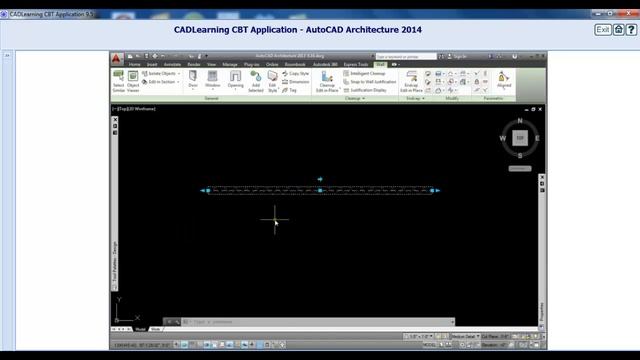The image size is (640, 360).
Task: Click the MODEL space status button
Action: click(429, 345)
